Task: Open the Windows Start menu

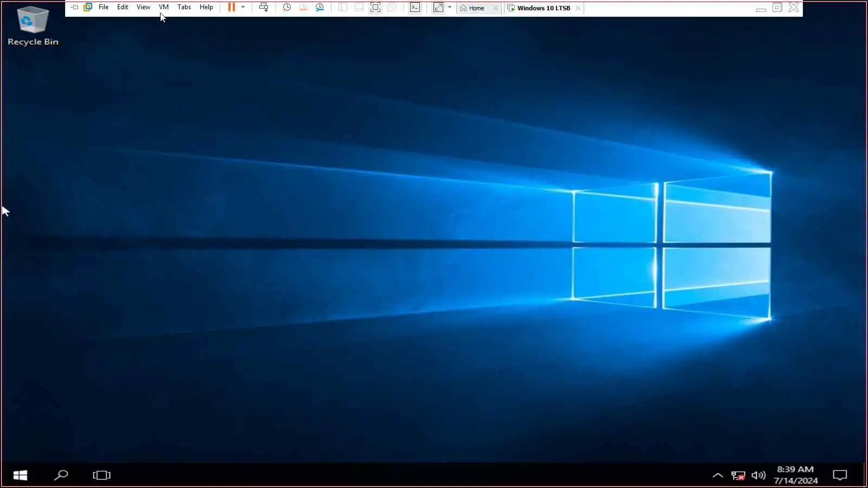Action: [20, 475]
